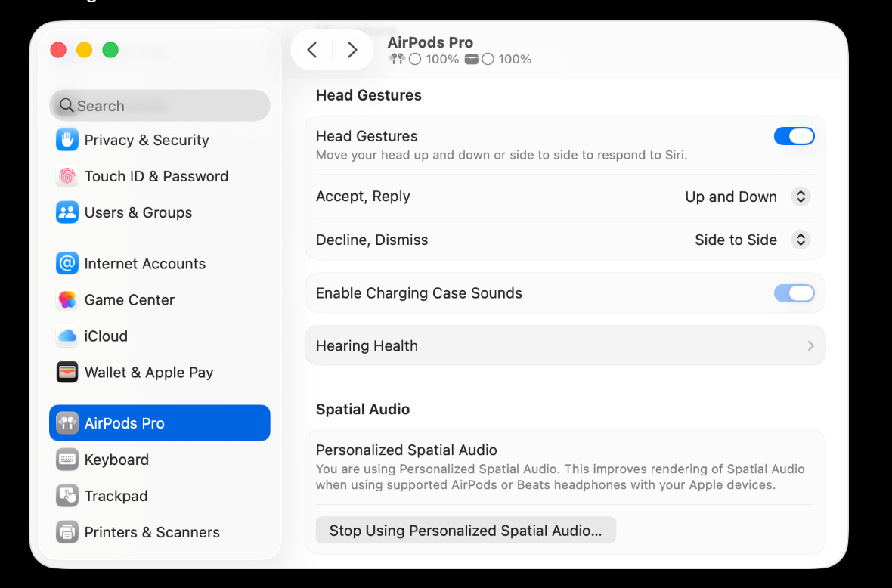Open the Accept, Reply gesture dropdown
Screen dimensions: 892x588
(800, 197)
